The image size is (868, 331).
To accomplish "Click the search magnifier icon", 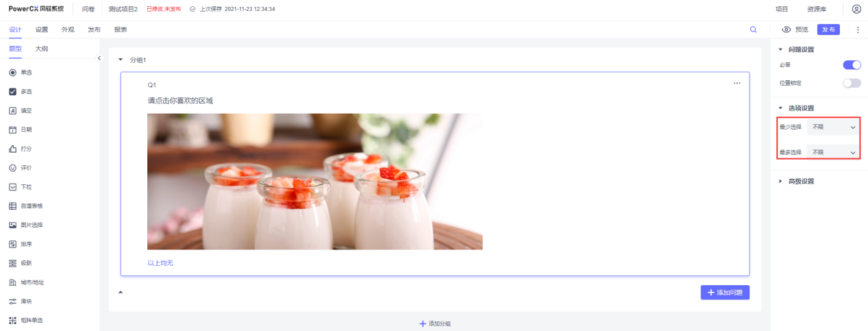I will pos(753,29).
